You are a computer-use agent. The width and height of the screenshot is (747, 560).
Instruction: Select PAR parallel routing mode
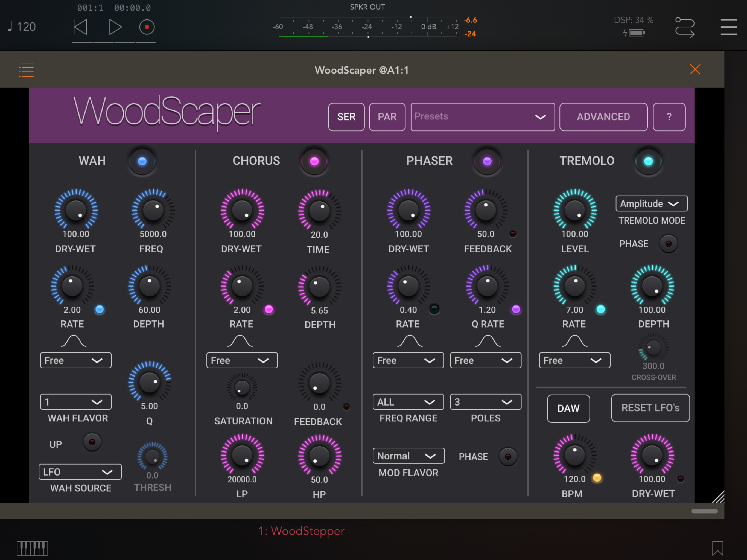pos(387,117)
